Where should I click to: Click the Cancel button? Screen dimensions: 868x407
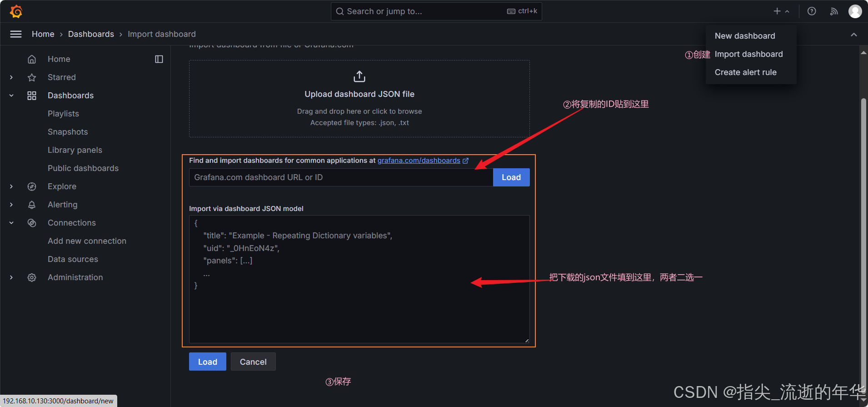point(253,362)
